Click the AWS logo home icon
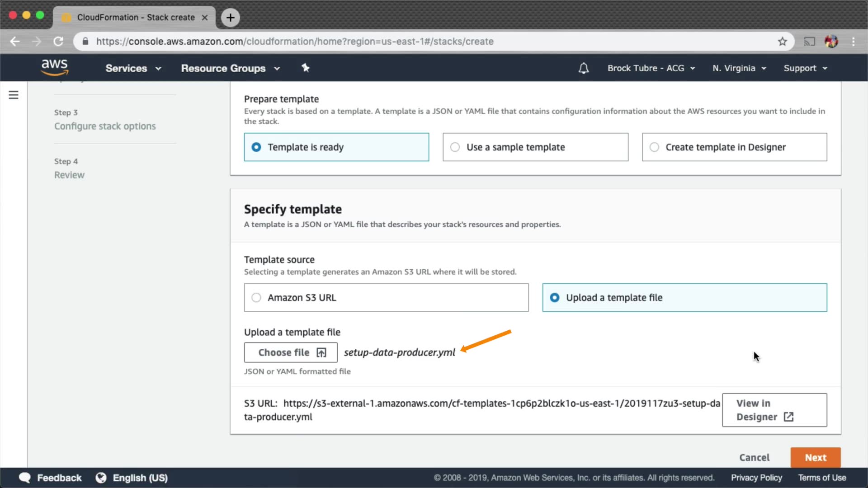 coord(55,67)
